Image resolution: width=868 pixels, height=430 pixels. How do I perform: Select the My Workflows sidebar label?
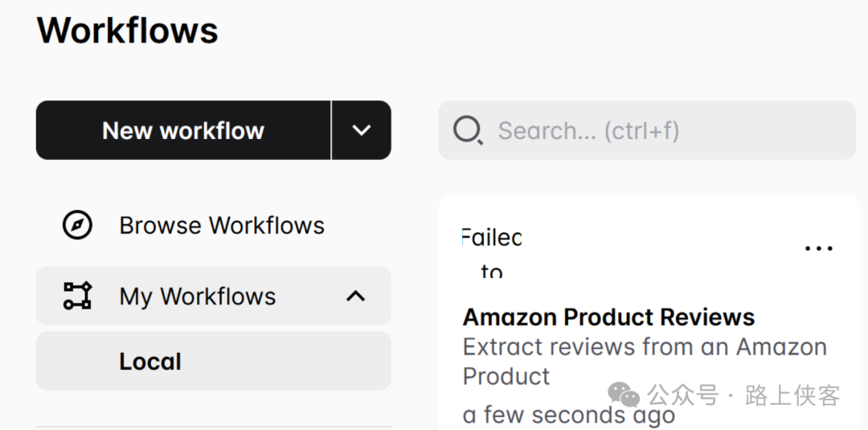[198, 297]
